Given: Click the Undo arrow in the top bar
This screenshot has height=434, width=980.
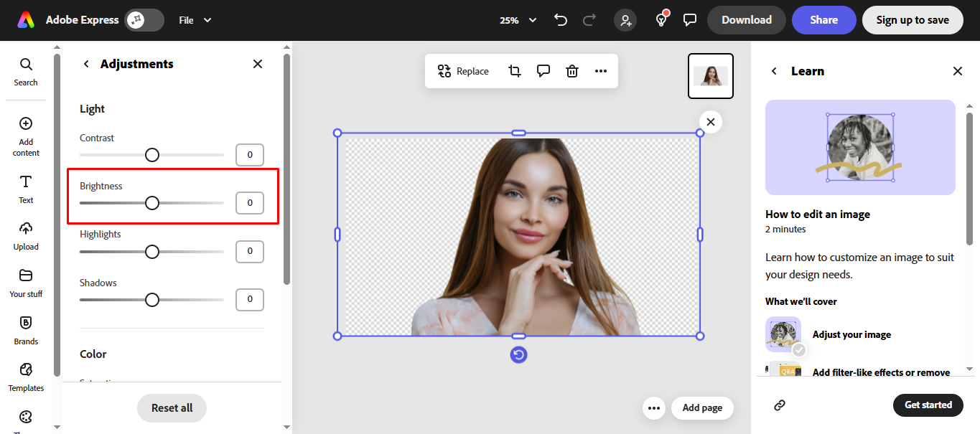Looking at the screenshot, I should [x=561, y=20].
